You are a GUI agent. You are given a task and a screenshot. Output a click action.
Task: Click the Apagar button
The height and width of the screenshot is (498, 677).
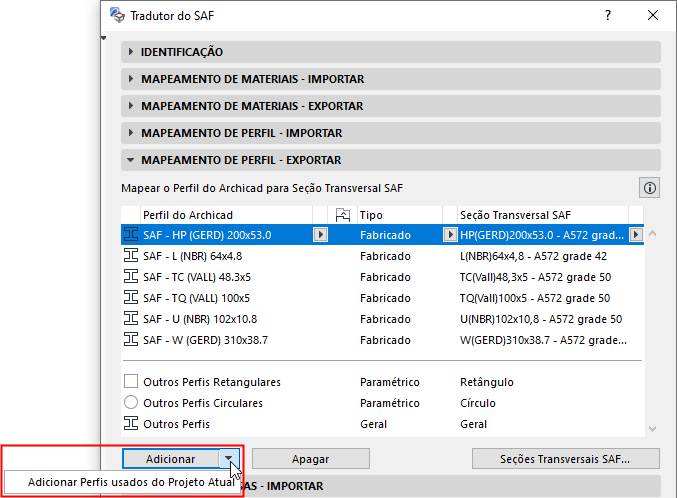click(310, 459)
